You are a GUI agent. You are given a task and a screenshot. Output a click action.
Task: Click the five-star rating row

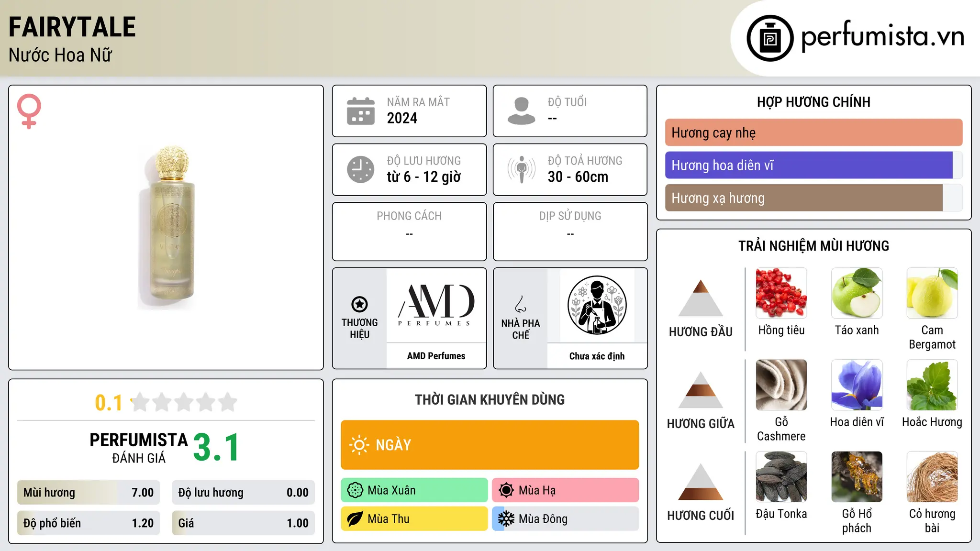(x=184, y=402)
